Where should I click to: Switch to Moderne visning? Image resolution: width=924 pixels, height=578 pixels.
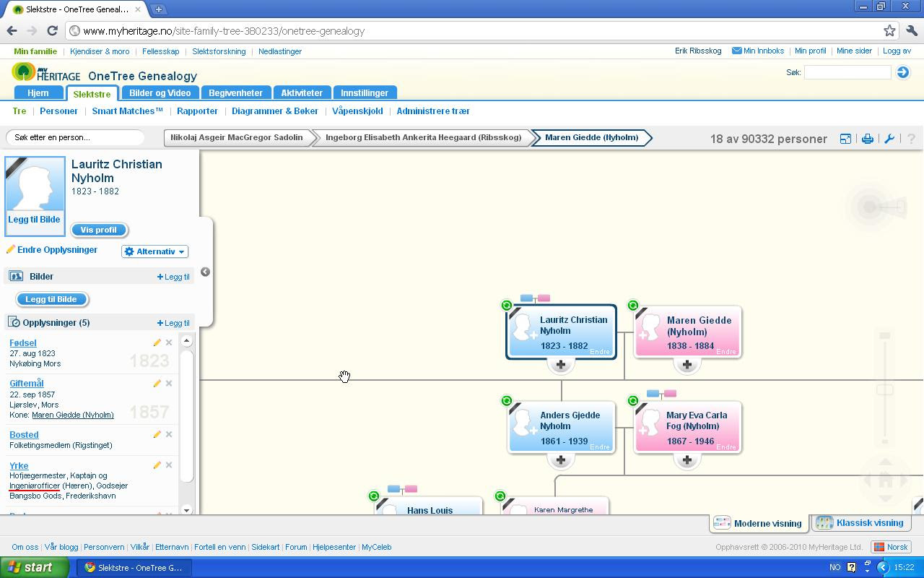tap(758, 523)
